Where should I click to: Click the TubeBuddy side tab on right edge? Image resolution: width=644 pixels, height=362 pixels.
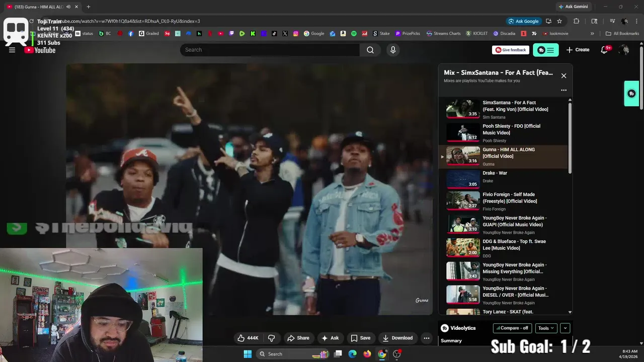(x=631, y=94)
